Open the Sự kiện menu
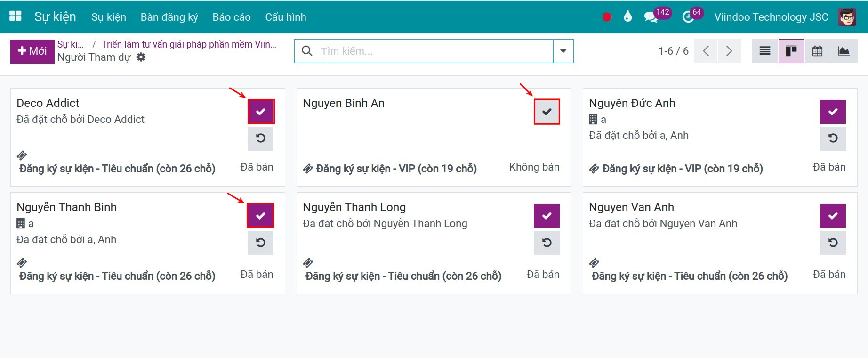This screenshot has height=358, width=868. [x=109, y=17]
